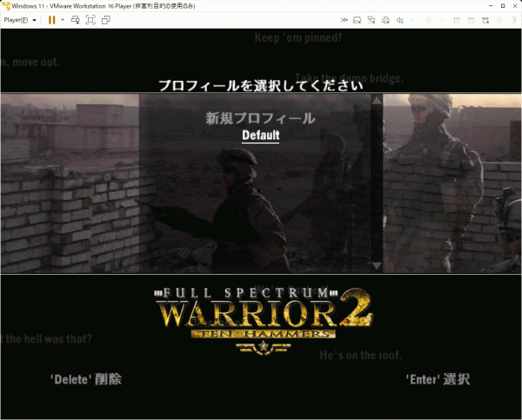Image resolution: width=522 pixels, height=420 pixels.
Task: Click the printer device icon
Action: (385, 20)
